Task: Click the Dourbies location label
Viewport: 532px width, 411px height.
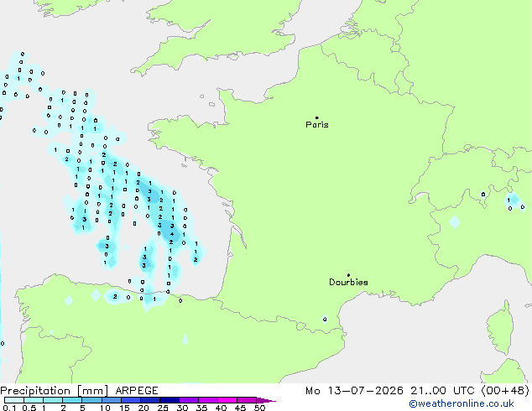Action: tap(348, 282)
